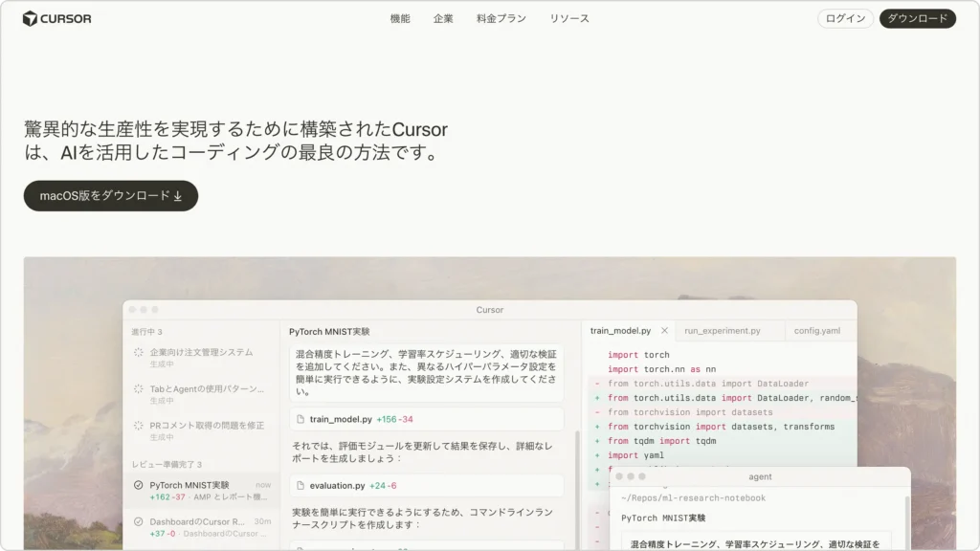Click the spinner icon beside PRコメント取得の問題を修正

click(138, 425)
